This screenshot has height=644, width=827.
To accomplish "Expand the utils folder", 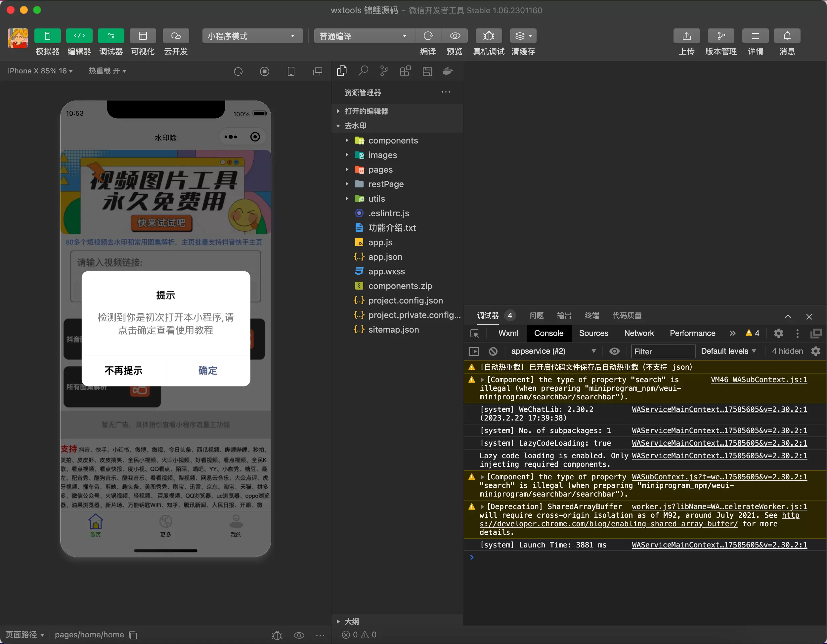I will coord(398,199).
